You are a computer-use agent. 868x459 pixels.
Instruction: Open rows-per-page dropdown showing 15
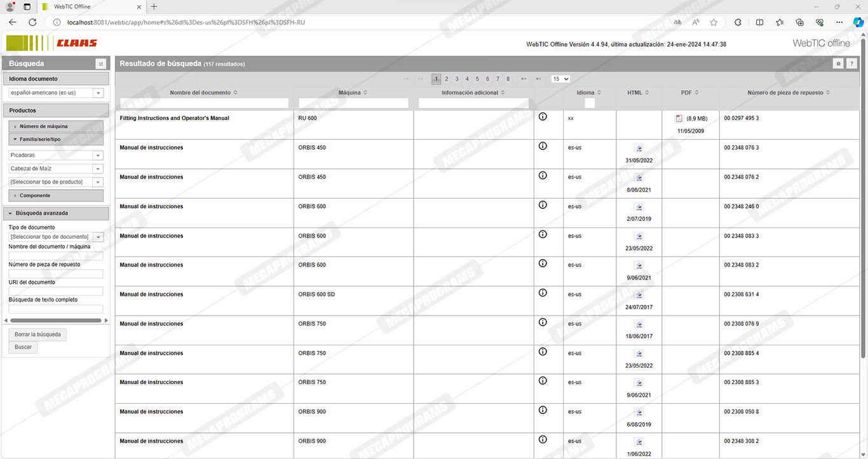pyautogui.click(x=560, y=79)
